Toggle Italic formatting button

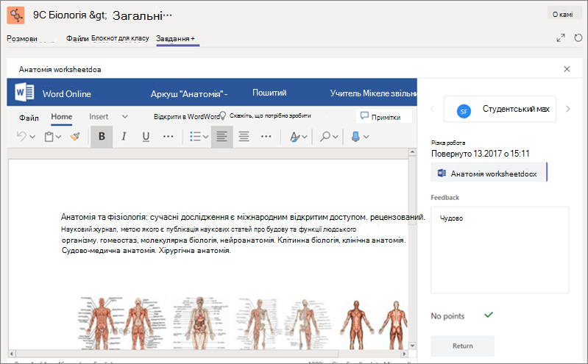coord(124,137)
